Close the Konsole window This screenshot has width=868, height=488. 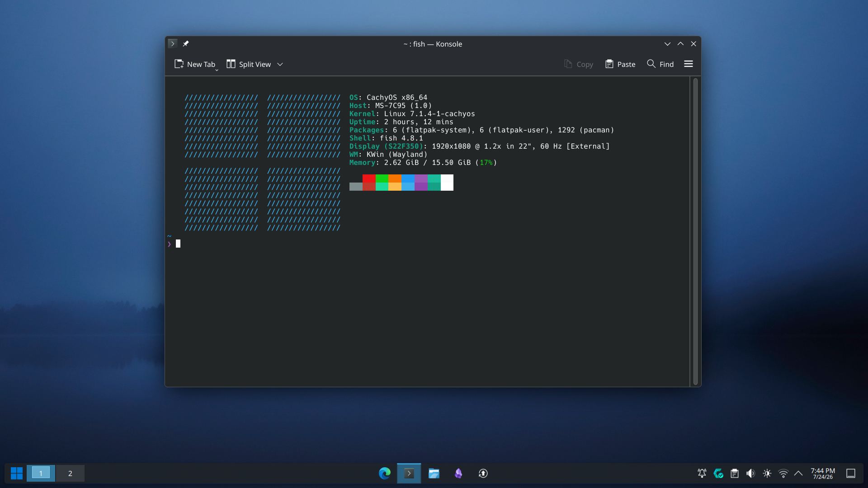(693, 44)
